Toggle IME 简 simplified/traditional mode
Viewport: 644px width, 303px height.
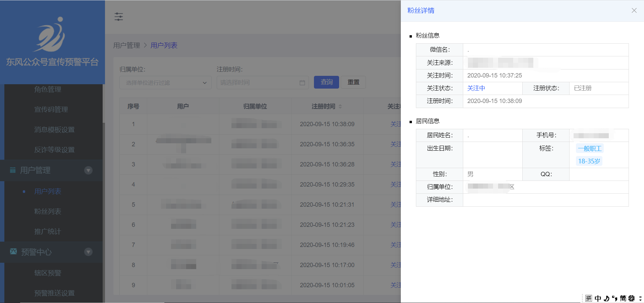tap(623, 298)
